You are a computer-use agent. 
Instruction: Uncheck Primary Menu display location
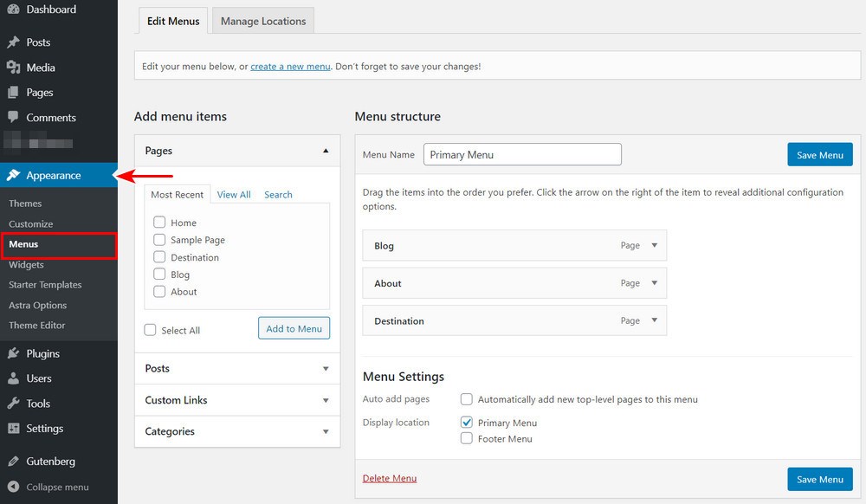466,423
